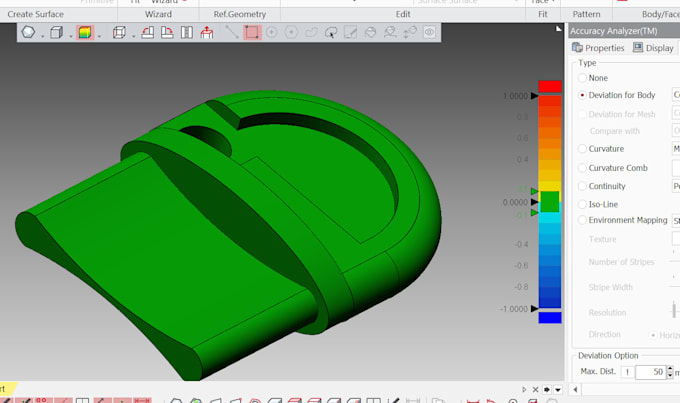Click the body shading cube icon
680x403 pixels.
56,33
